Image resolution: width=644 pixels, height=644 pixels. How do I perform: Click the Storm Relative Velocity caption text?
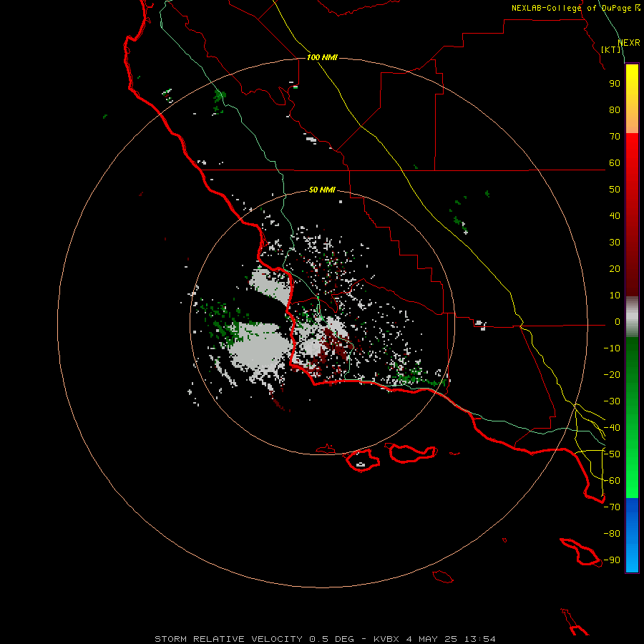[x=228, y=639]
